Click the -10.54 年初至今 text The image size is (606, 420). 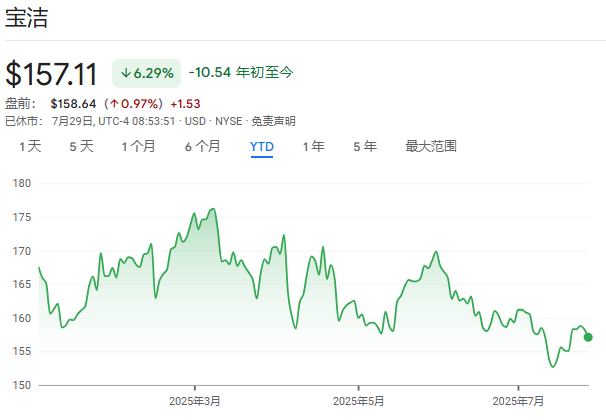[x=241, y=72]
